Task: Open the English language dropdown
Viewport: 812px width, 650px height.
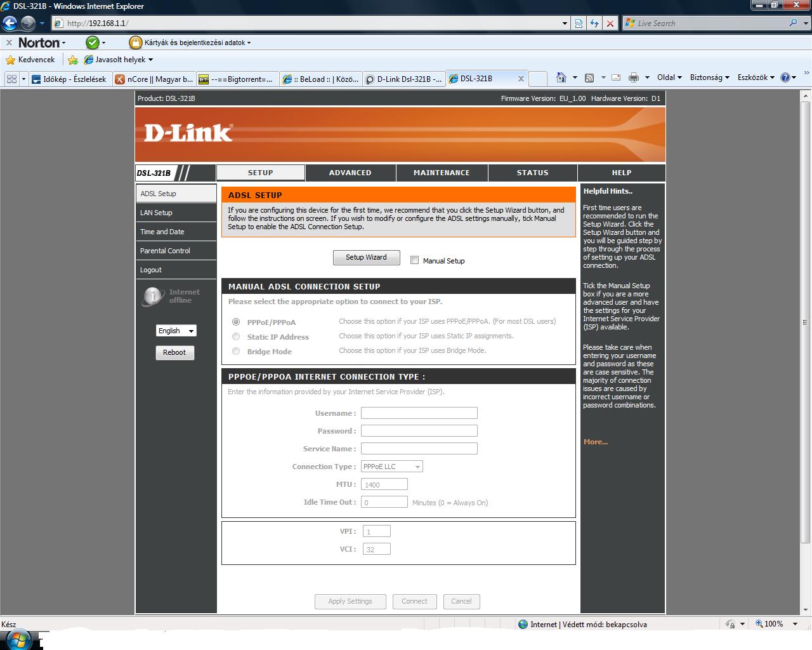Action: [x=176, y=331]
